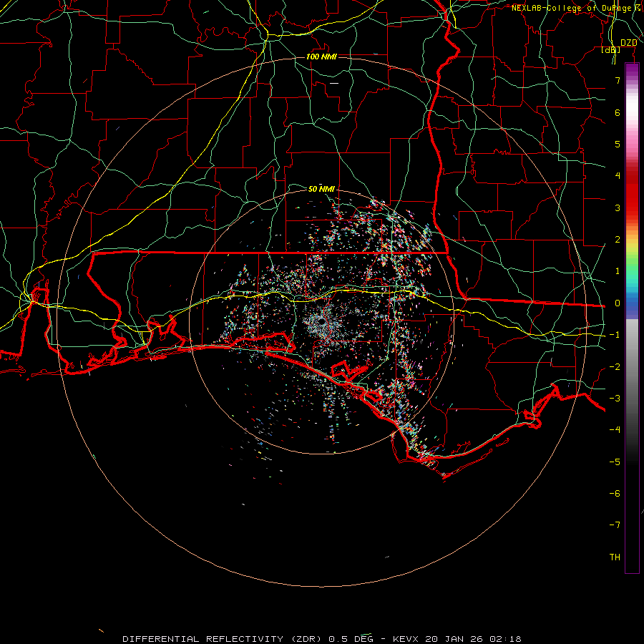Click the 5 value on color scale
The width and height of the screenshot is (644, 644).
618,144
